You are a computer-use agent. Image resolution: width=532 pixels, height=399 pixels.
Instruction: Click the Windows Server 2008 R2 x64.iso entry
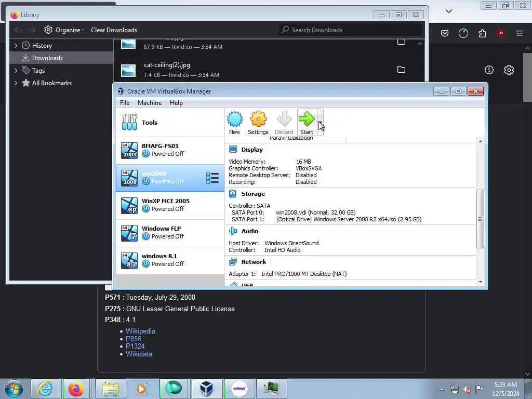tap(349, 219)
